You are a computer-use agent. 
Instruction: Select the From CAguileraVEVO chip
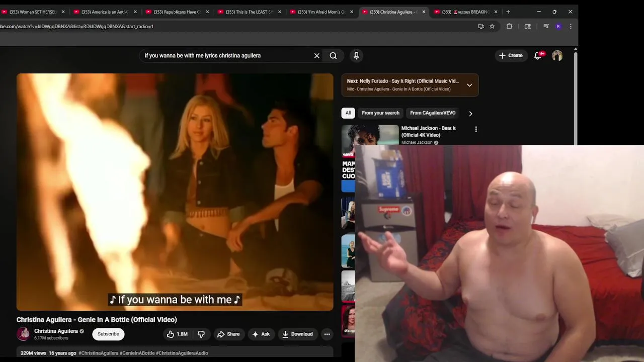tap(433, 113)
